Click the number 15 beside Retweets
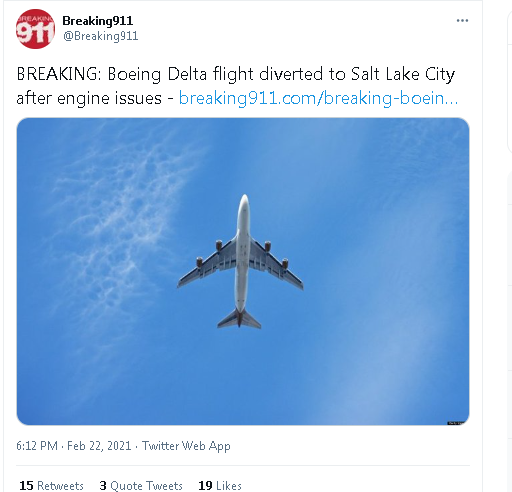Screen dimensions: 512x492 tap(26, 485)
